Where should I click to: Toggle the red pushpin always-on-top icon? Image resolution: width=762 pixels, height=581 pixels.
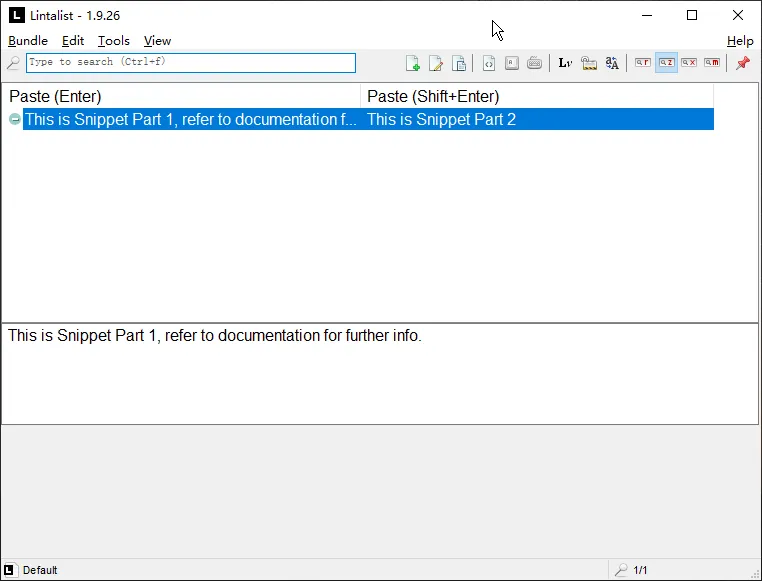(743, 63)
